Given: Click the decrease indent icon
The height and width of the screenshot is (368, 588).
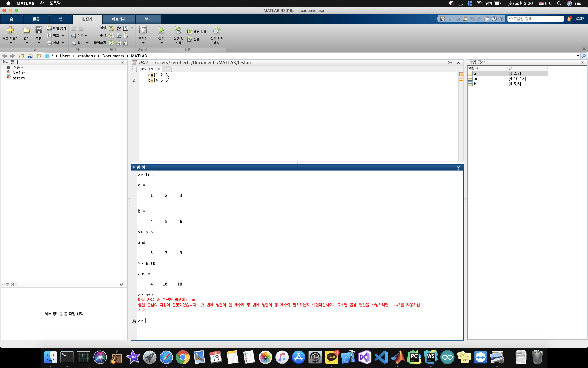Looking at the screenshot, I should (126, 43).
